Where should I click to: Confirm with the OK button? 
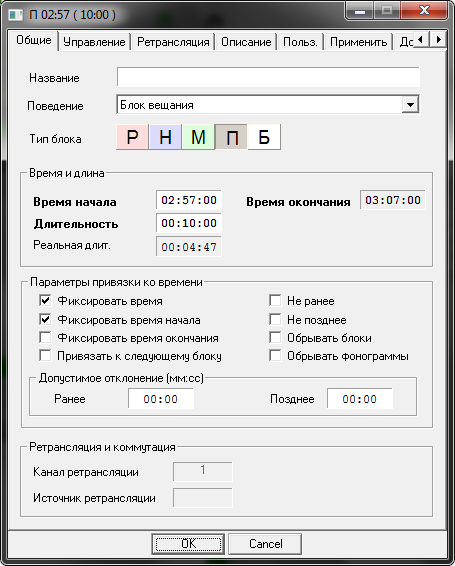click(x=188, y=544)
